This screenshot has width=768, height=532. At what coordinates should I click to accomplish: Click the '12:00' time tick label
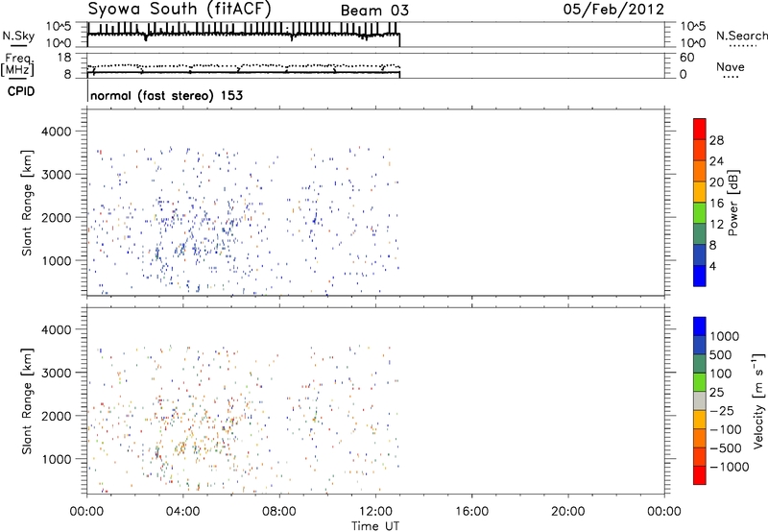375,512
